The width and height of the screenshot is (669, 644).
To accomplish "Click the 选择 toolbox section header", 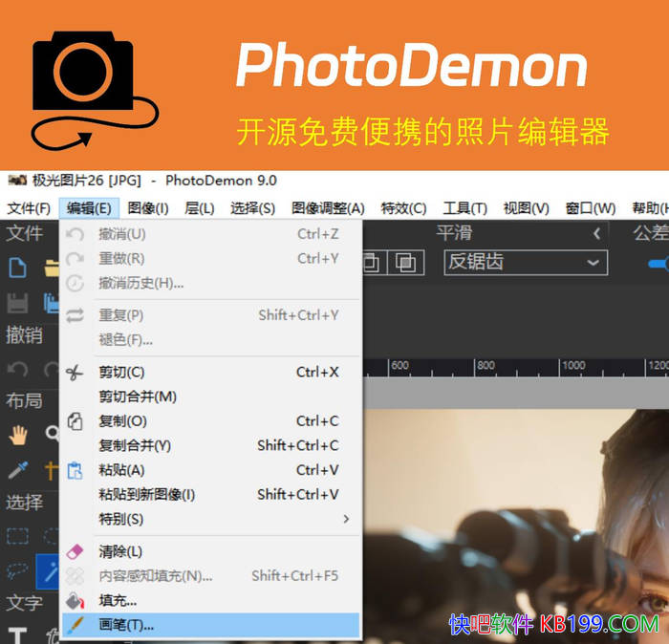I will pos(24,503).
